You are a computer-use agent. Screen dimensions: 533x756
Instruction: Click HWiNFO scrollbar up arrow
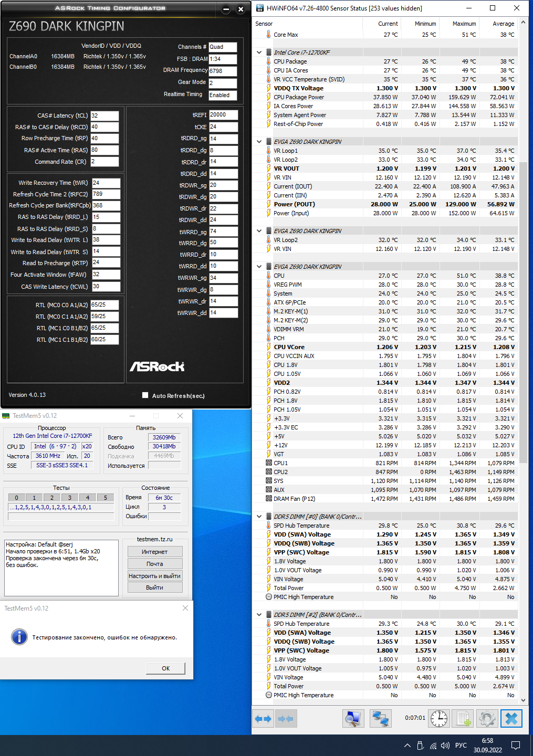(523, 23)
